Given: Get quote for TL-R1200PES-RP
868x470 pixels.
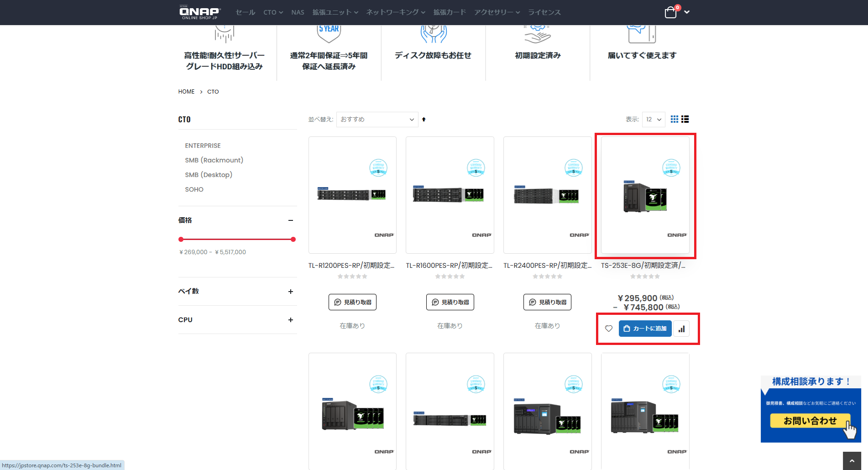Looking at the screenshot, I should [x=352, y=302].
